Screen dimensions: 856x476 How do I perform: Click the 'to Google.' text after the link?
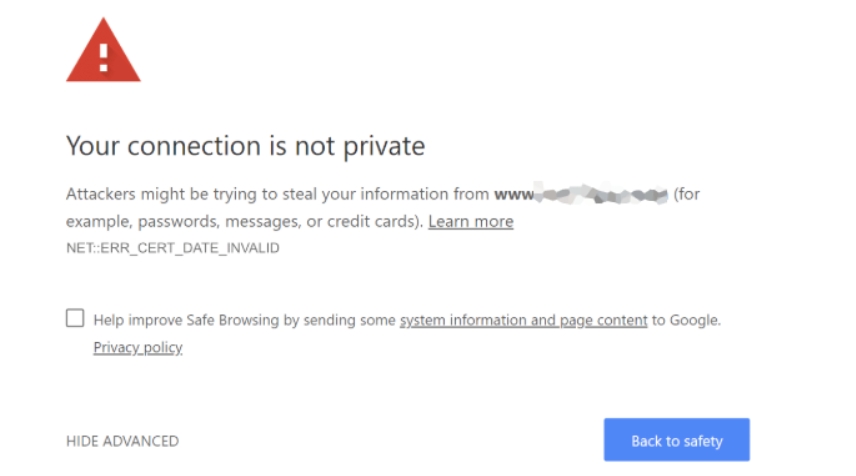(x=686, y=321)
